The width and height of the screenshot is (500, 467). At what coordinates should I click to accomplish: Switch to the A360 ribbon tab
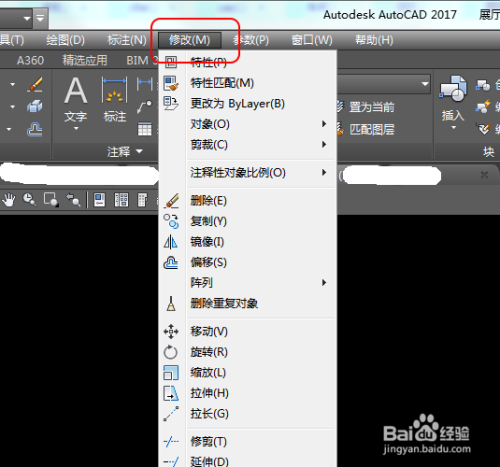pos(30,60)
